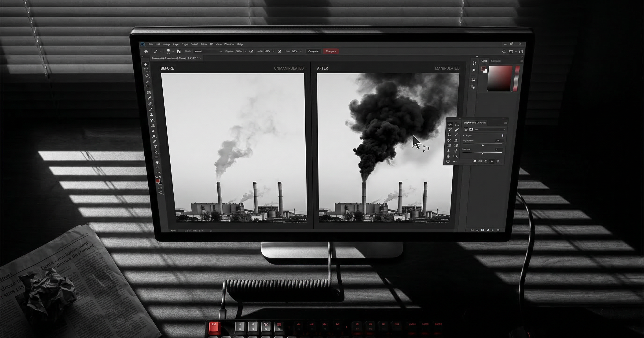Toggle the pressure-for-opacity pen icon
The height and width of the screenshot is (338, 644).
pyautogui.click(x=251, y=51)
